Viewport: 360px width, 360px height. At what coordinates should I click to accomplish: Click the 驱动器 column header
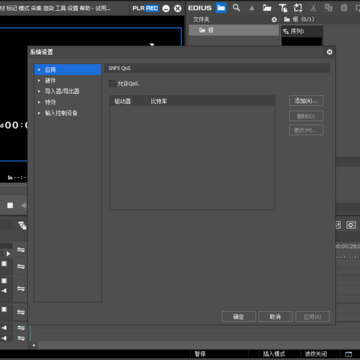pyautogui.click(x=128, y=101)
